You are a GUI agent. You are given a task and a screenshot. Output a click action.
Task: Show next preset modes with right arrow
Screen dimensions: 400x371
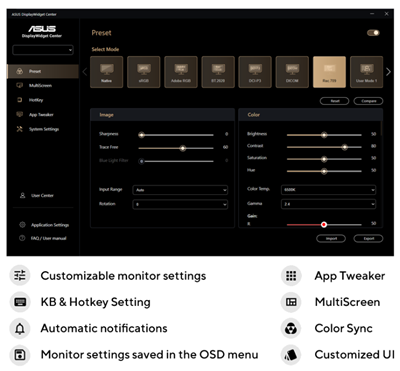click(388, 72)
